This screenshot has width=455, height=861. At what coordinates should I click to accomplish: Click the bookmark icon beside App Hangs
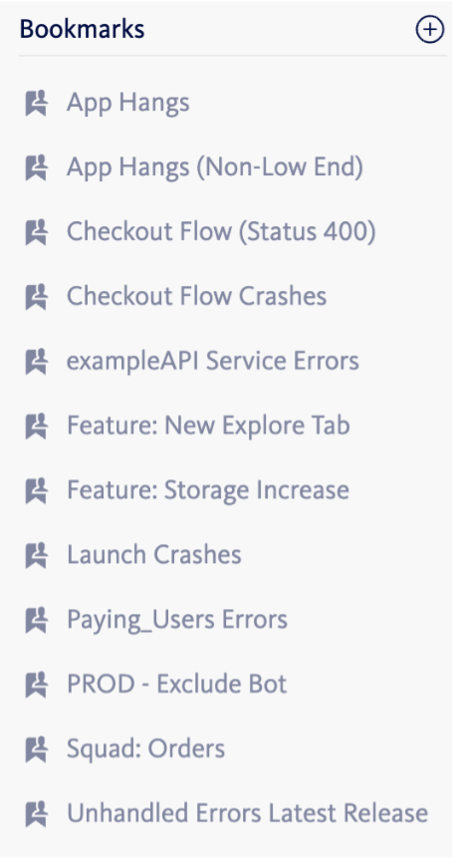click(36, 103)
